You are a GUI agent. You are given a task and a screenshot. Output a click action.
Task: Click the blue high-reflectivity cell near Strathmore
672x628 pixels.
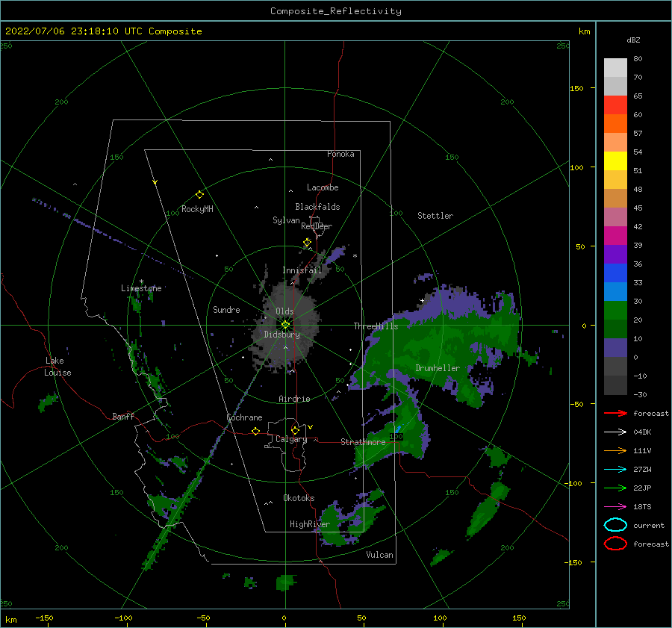(x=398, y=429)
